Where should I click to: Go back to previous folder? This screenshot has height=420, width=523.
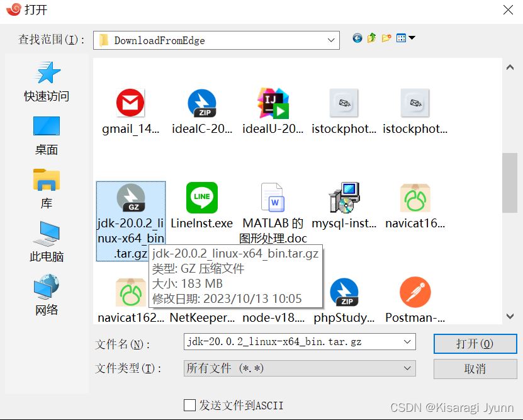pyautogui.click(x=357, y=38)
